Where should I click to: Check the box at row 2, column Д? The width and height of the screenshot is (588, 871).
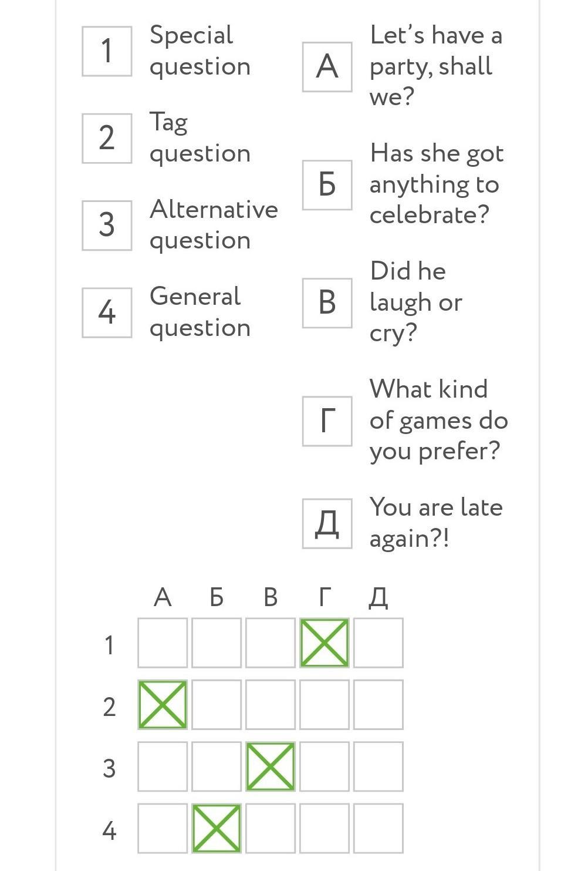[x=379, y=705]
